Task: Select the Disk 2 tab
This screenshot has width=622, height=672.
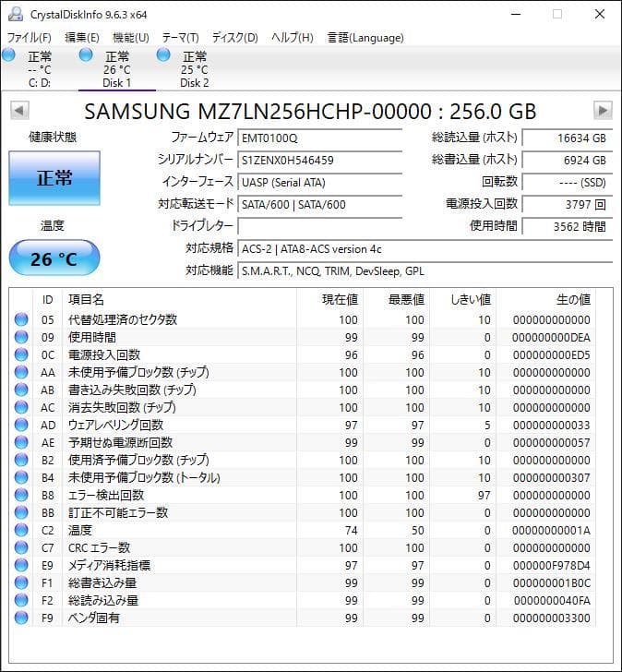Action: tap(194, 68)
